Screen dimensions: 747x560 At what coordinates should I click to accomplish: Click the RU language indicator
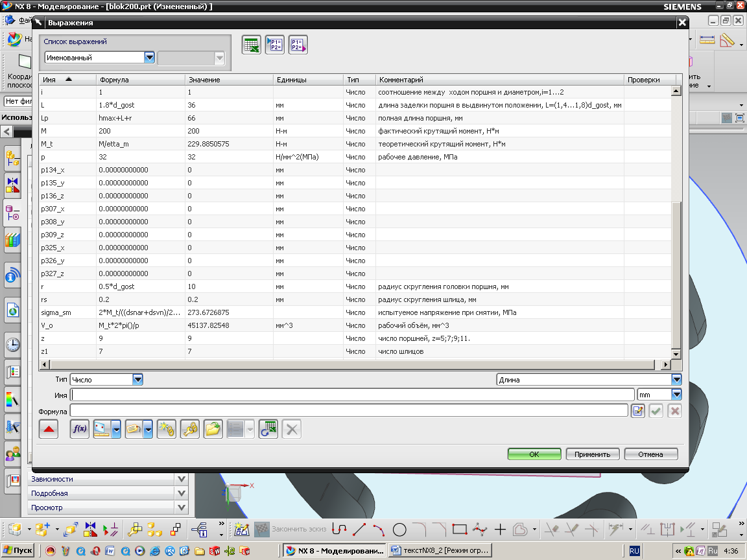[634, 551]
